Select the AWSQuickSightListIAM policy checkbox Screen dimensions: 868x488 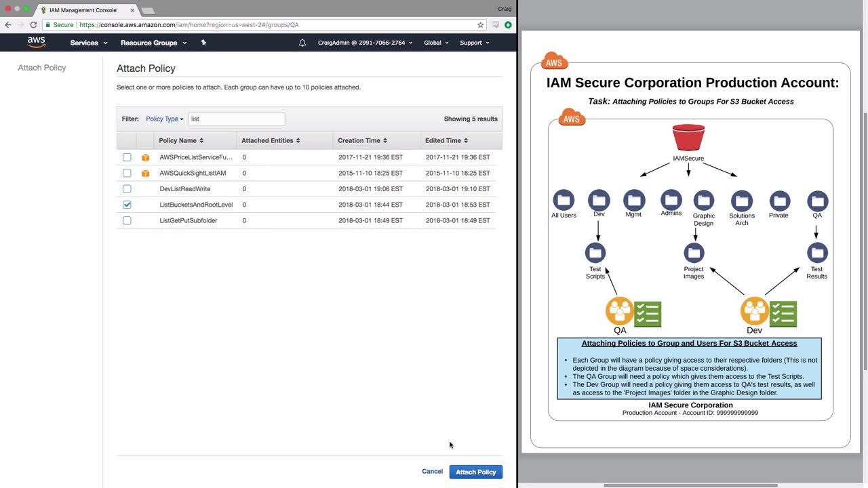(x=127, y=173)
